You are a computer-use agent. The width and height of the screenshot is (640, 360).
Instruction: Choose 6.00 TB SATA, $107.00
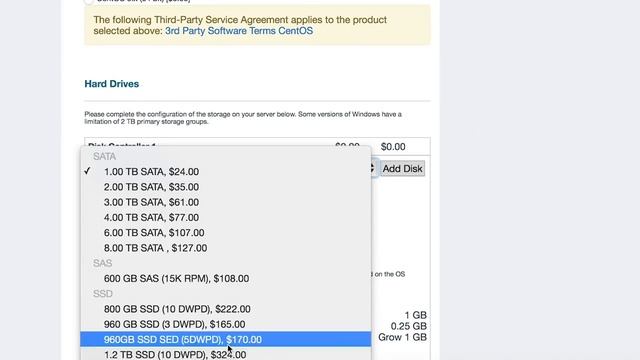(225, 233)
